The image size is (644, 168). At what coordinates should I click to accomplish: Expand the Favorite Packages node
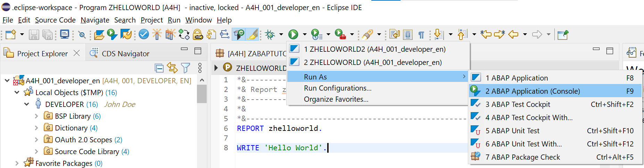(17, 163)
